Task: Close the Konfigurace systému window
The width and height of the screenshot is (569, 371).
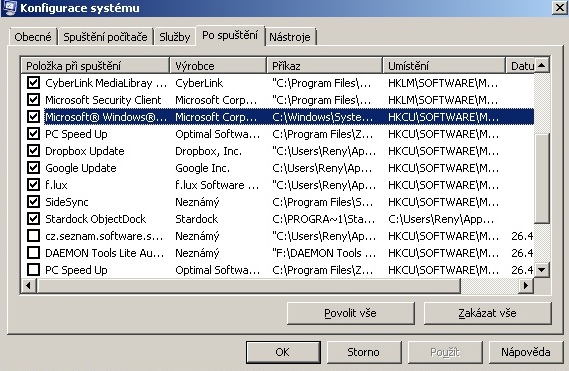Action: point(560,7)
